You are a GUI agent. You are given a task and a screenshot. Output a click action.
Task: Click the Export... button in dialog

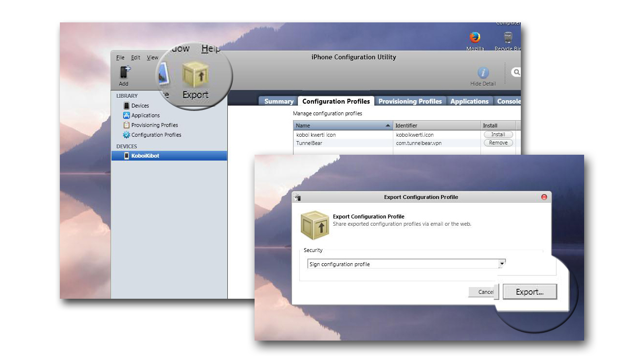[530, 292]
